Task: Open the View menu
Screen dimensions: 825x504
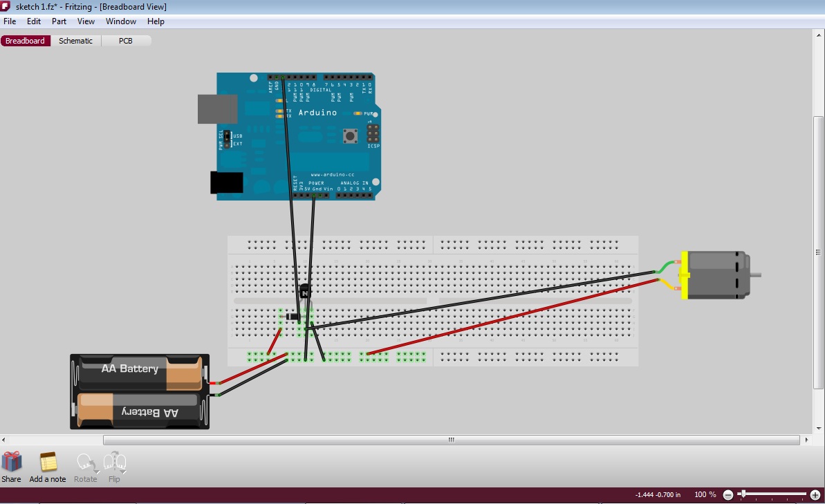Action: click(x=86, y=21)
